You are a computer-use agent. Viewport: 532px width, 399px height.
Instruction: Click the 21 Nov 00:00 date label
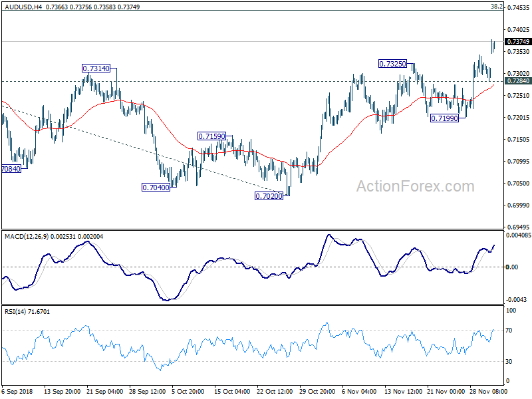446,391
